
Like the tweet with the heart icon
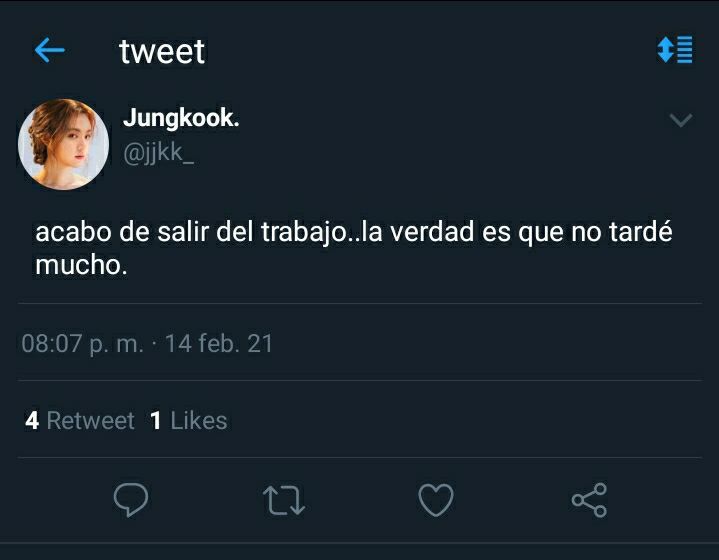click(436, 500)
